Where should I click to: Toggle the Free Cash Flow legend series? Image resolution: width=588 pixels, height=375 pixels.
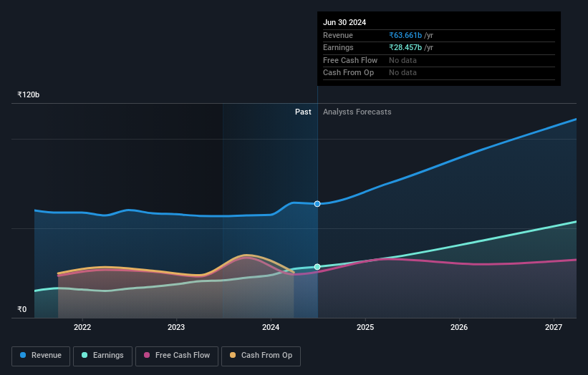[x=177, y=356]
